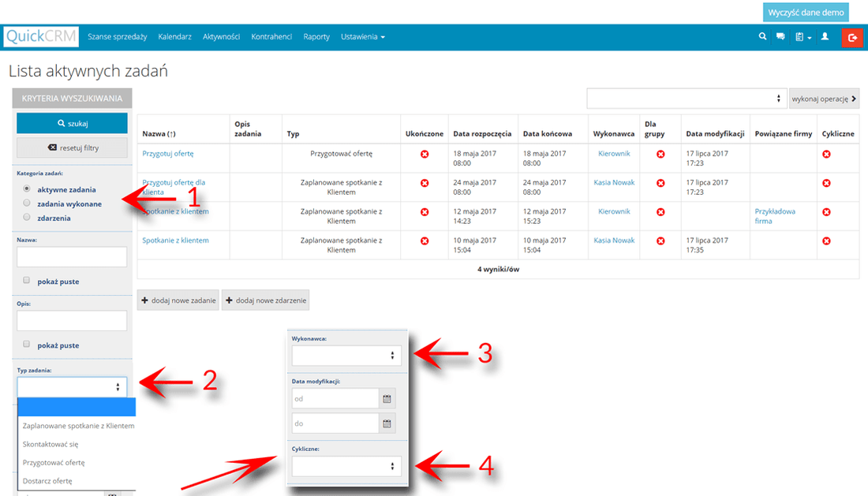This screenshot has height=496, width=868.
Task: Click the Nazwa text input field
Action: [72, 257]
